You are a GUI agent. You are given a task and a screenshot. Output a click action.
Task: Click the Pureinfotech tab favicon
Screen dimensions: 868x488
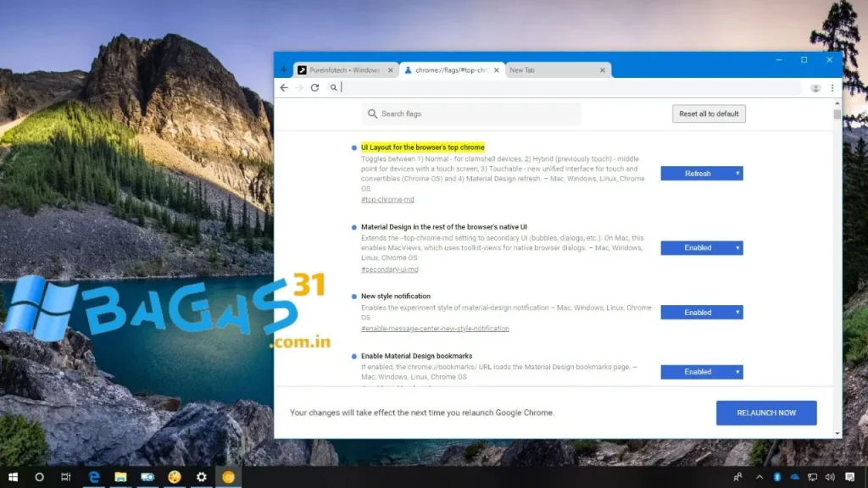pyautogui.click(x=302, y=70)
